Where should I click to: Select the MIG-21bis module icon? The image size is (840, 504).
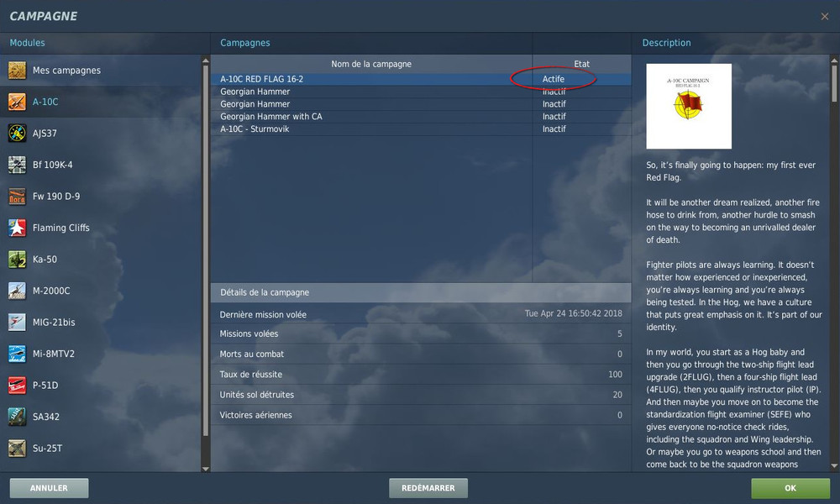tap(17, 323)
